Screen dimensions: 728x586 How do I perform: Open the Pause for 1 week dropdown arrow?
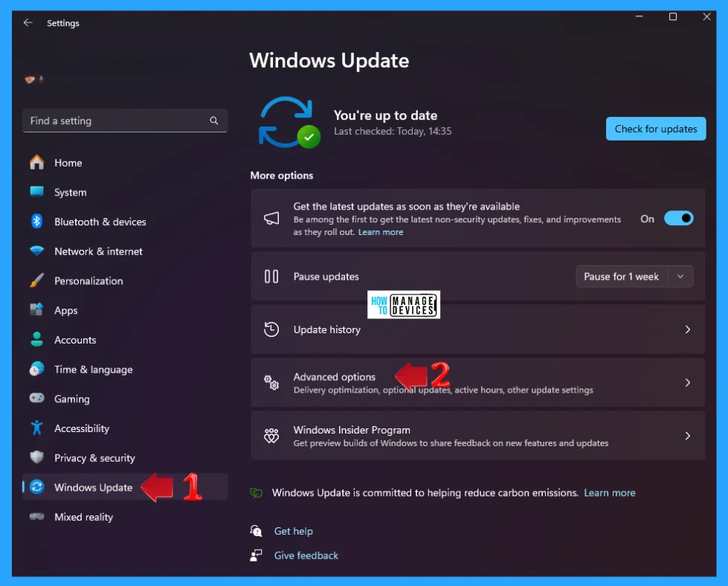click(x=680, y=277)
